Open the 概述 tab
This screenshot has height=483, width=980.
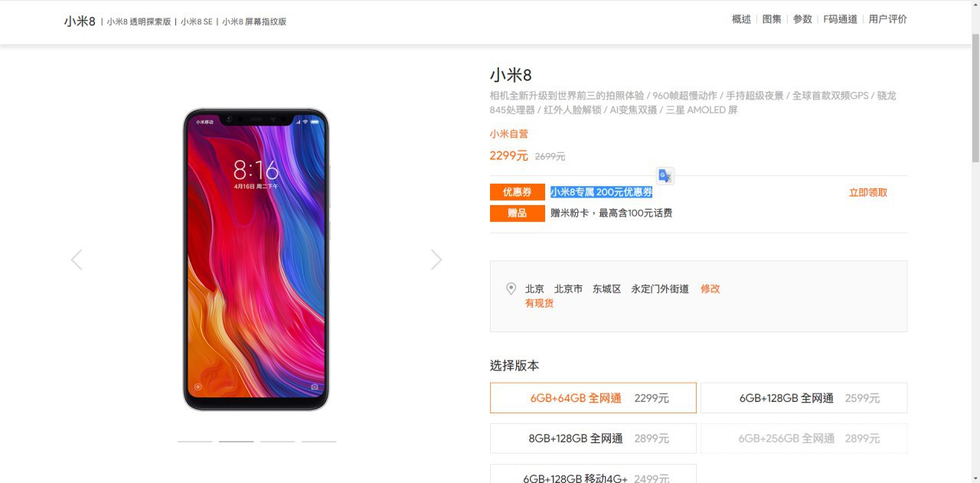pyautogui.click(x=741, y=19)
